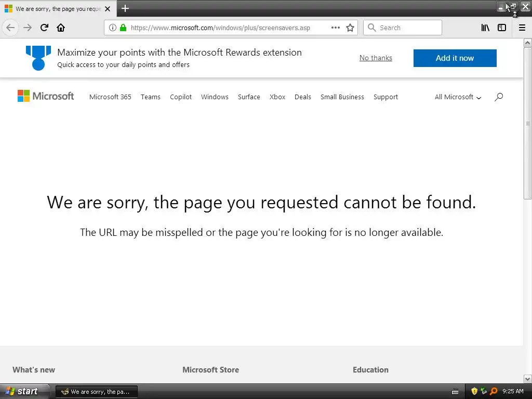The width and height of the screenshot is (532, 399).
Task: Expand the All Microsoft dropdown
Action: coord(458,97)
